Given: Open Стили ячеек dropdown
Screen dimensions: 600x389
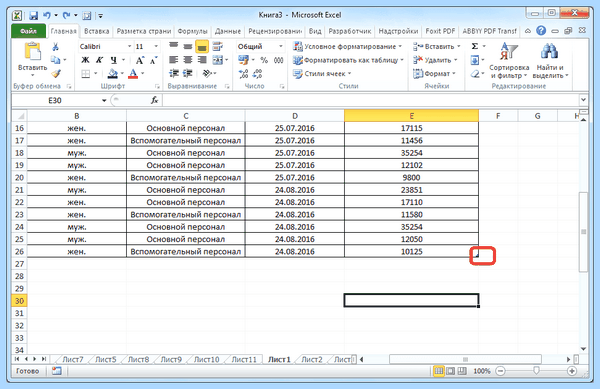Looking at the screenshot, I should [x=322, y=73].
